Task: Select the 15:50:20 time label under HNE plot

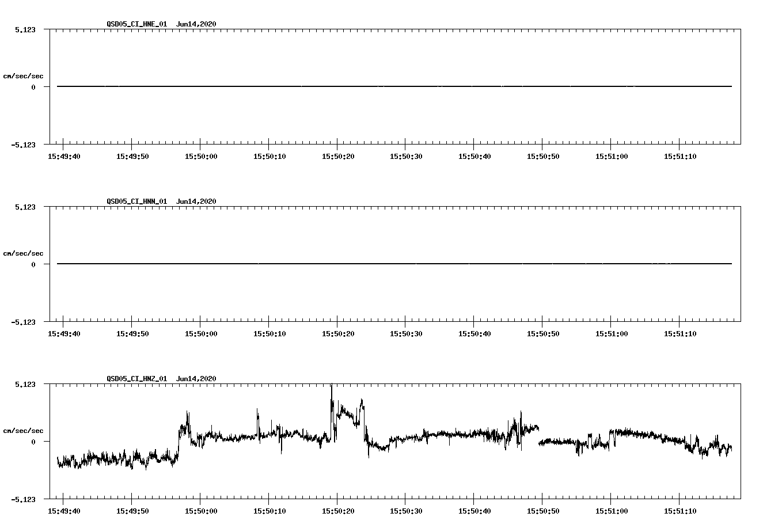Action: click(338, 156)
